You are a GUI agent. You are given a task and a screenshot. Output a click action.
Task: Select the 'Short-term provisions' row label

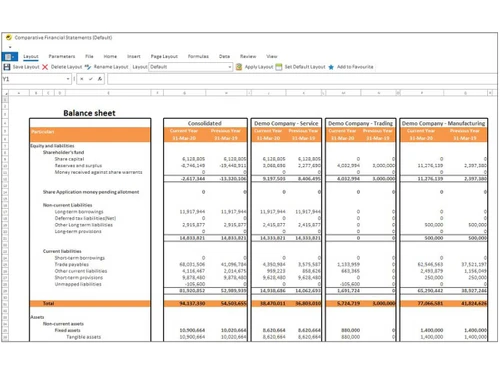coord(79,278)
